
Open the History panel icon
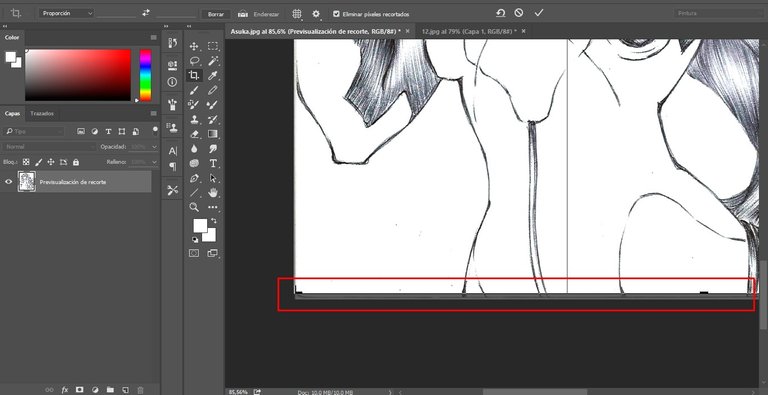[x=172, y=43]
